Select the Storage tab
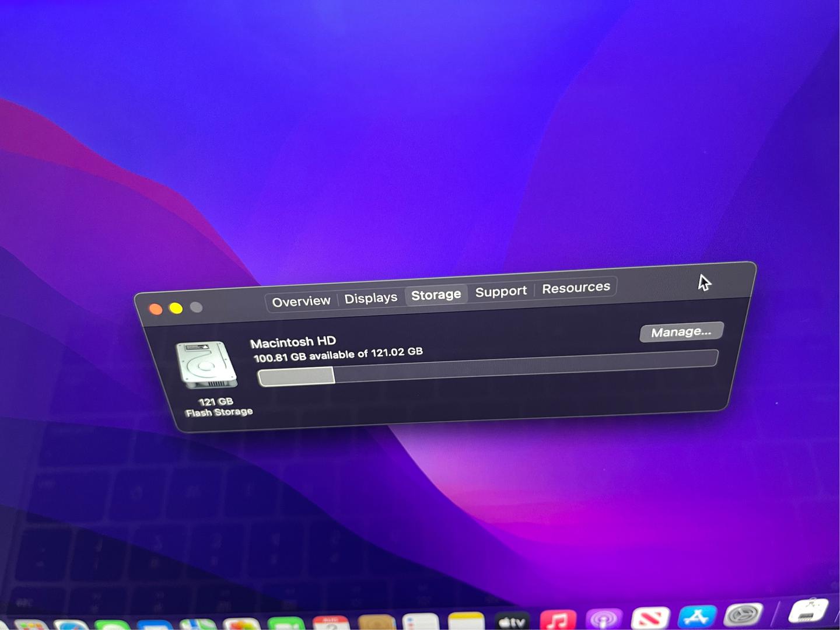This screenshot has width=840, height=630. point(436,295)
